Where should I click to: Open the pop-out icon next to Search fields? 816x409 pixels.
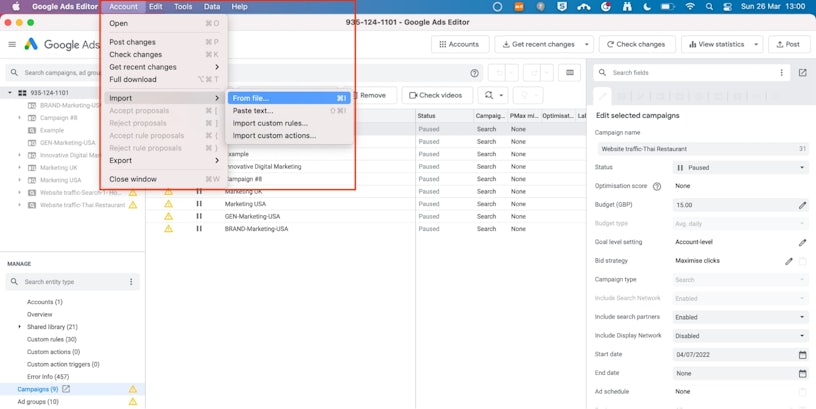coord(802,73)
